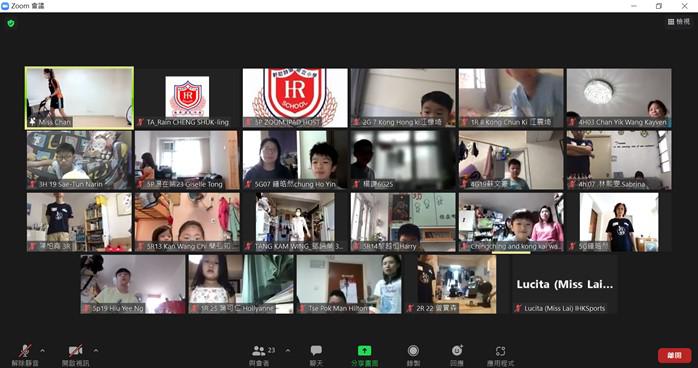Image resolution: width=698 pixels, height=368 pixels.
Task: Select the 5P ZOOM IPAD HOST tile
Action: coord(295,98)
